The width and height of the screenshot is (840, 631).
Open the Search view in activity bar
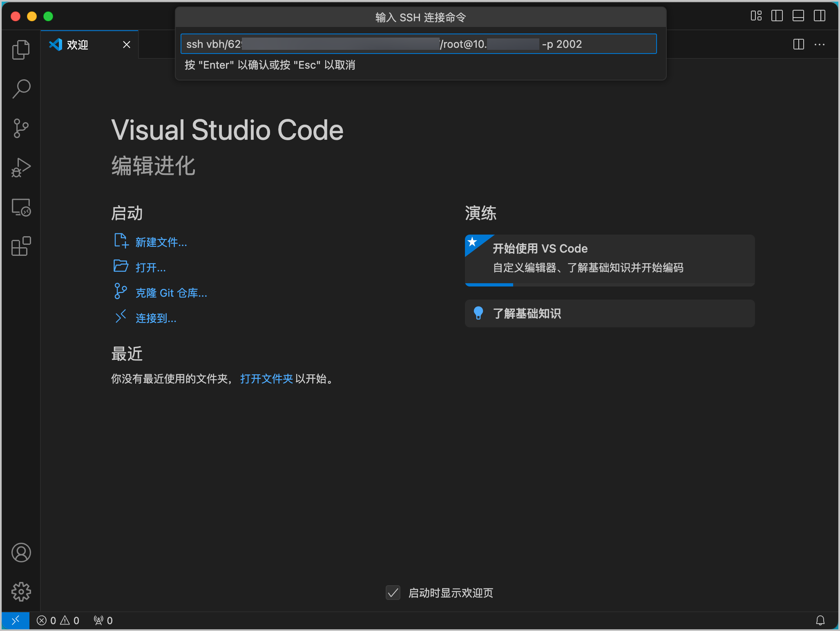(21, 89)
